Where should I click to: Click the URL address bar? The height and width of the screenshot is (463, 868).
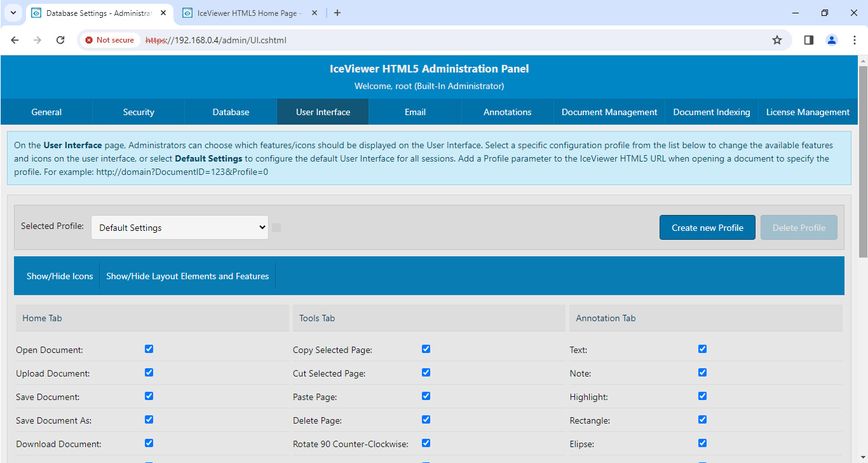pyautogui.click(x=445, y=40)
